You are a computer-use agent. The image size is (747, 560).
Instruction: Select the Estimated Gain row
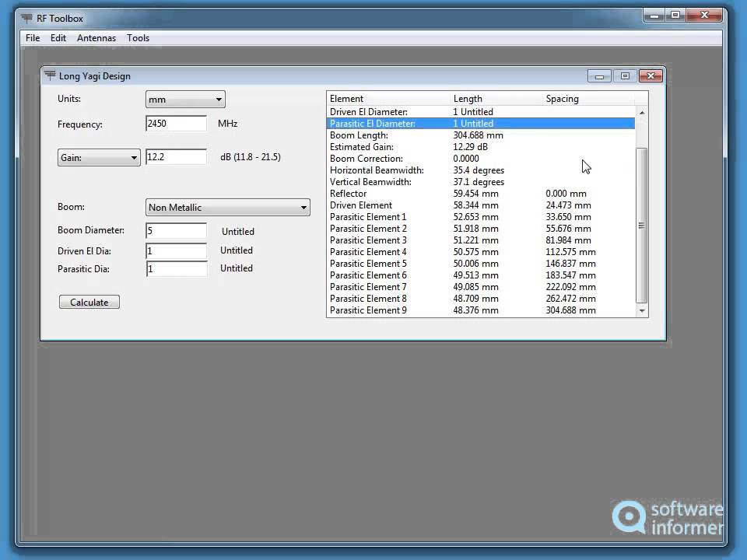pyautogui.click(x=481, y=147)
